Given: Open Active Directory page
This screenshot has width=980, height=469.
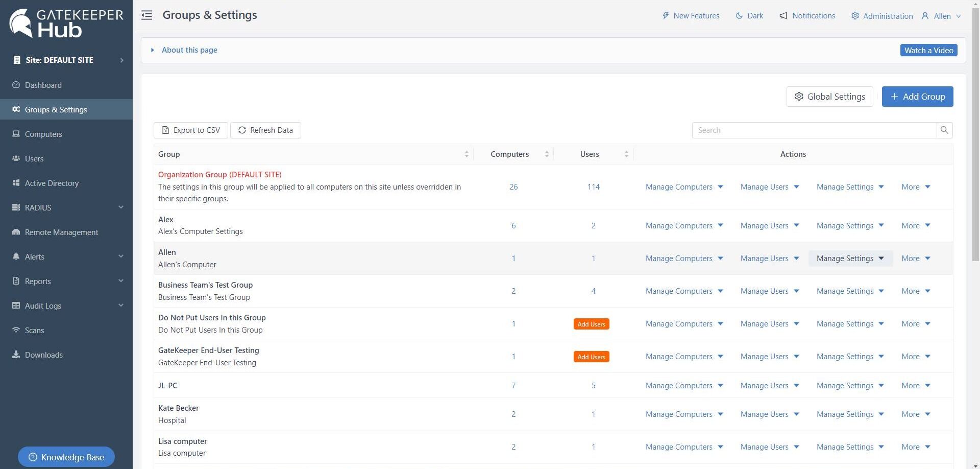Looking at the screenshot, I should point(52,183).
